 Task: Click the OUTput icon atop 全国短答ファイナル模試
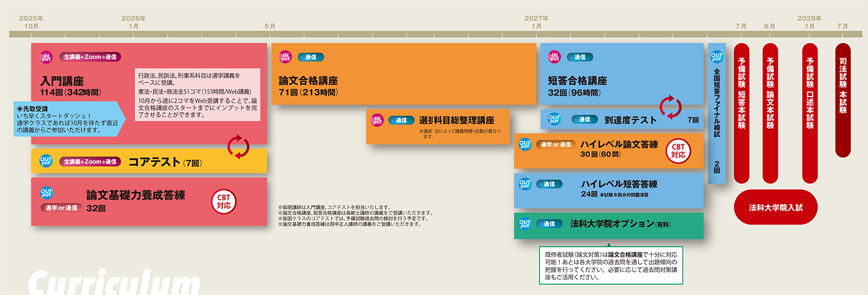[x=717, y=56]
